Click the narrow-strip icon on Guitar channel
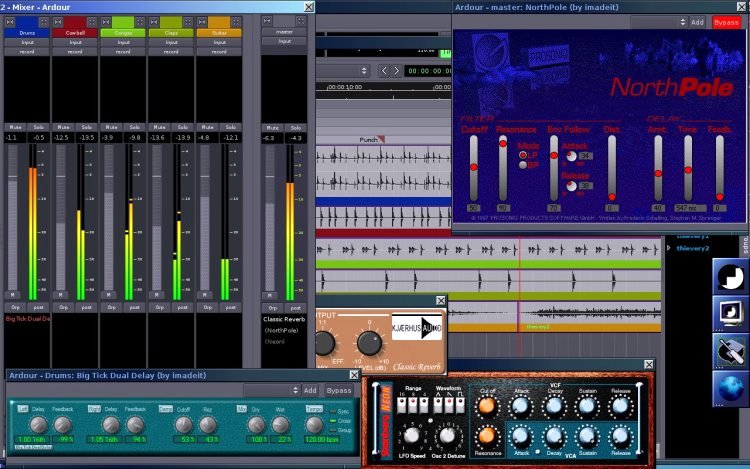This screenshot has height=469, width=750. pyautogui.click(x=202, y=22)
